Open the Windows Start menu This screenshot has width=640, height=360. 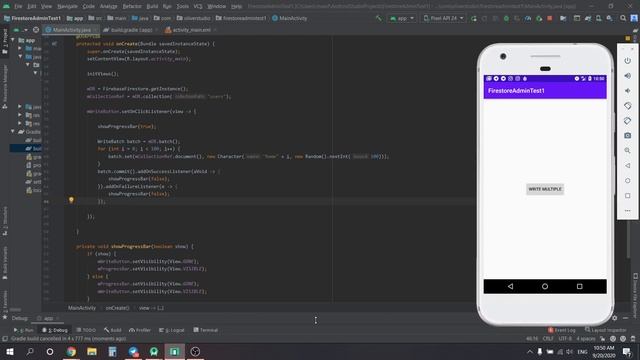pyautogui.click(x=9, y=351)
